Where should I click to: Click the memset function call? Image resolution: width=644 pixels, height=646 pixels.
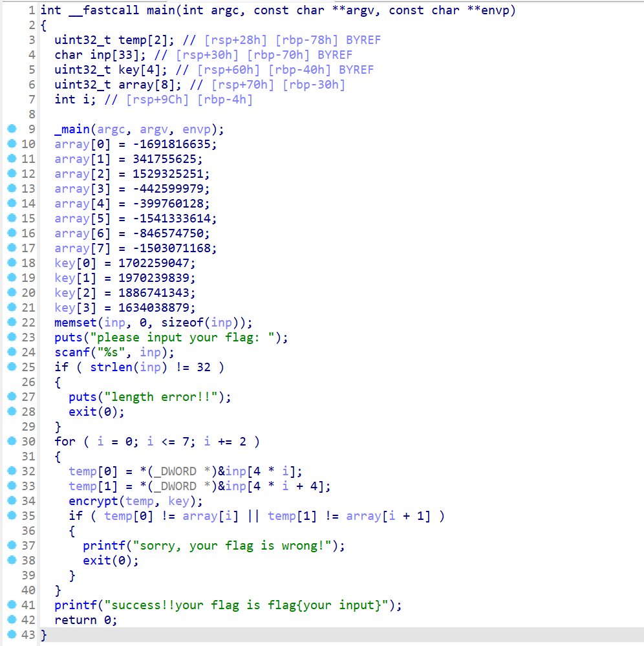(76, 323)
